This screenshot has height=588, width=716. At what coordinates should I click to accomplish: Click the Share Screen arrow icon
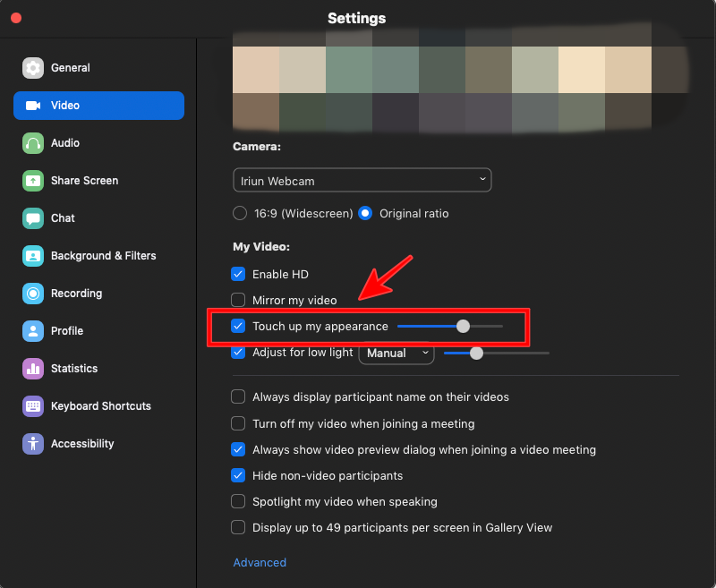pos(33,181)
